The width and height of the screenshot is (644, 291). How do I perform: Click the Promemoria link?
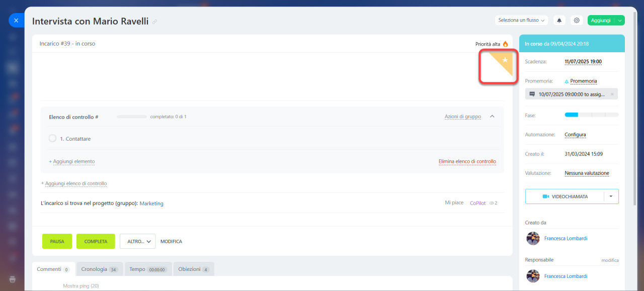[584, 81]
